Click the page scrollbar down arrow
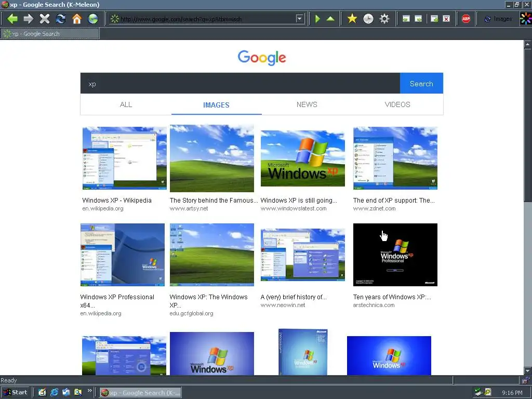532x399 pixels. click(528, 371)
